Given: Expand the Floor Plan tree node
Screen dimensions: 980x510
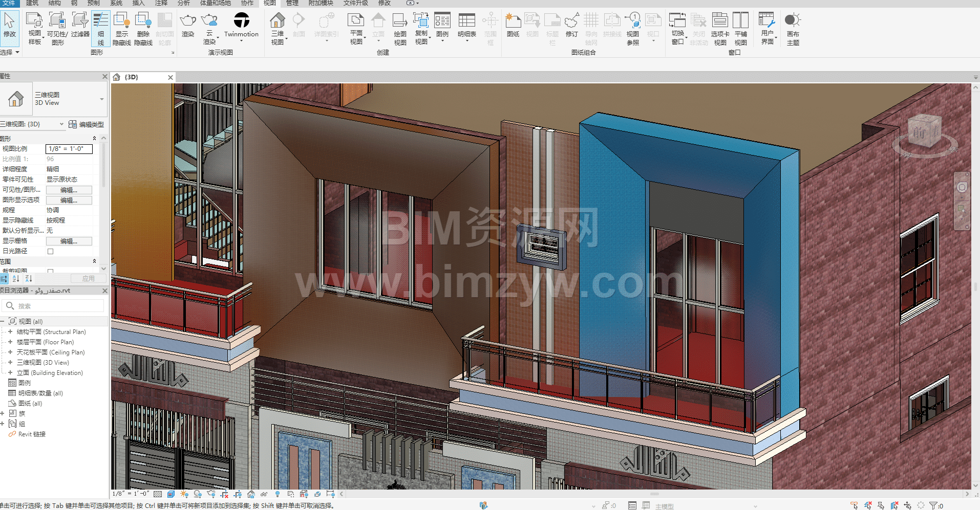Looking at the screenshot, I should tap(10, 342).
